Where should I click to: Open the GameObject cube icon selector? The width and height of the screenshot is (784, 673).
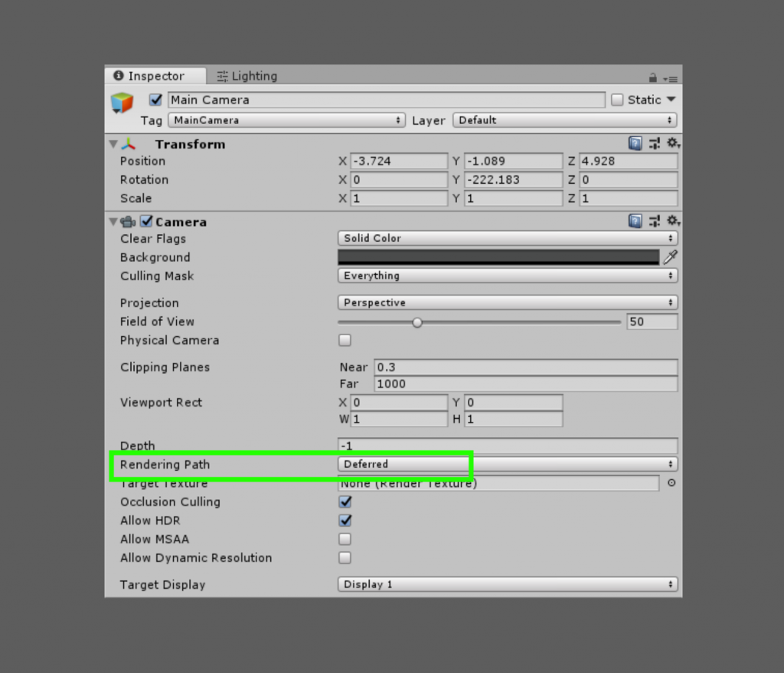coord(122,103)
